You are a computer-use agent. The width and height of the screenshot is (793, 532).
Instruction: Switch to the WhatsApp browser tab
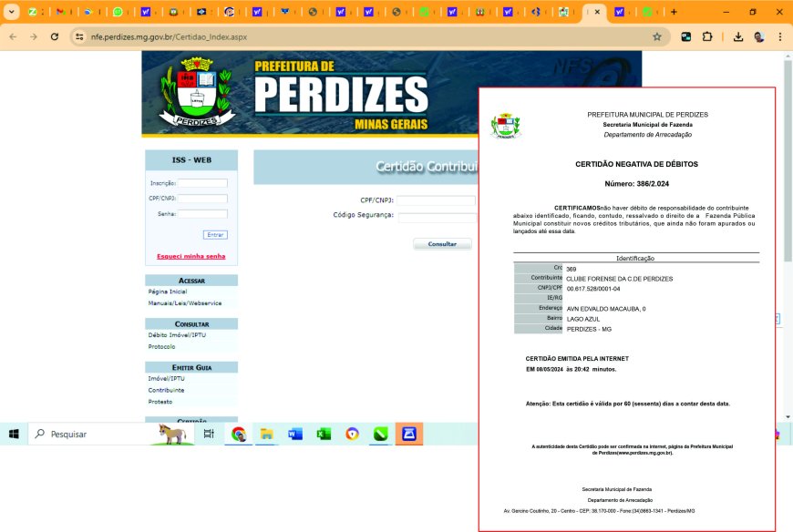click(118, 12)
